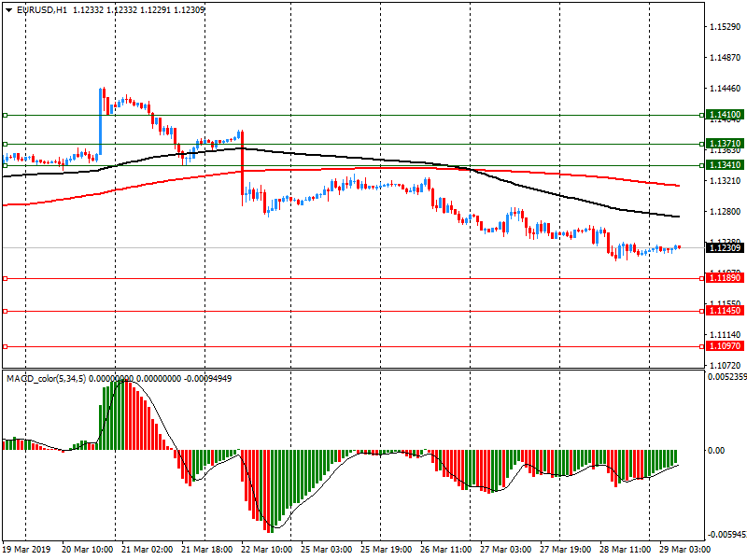Click the red 1.11450 price tag

[x=725, y=311]
